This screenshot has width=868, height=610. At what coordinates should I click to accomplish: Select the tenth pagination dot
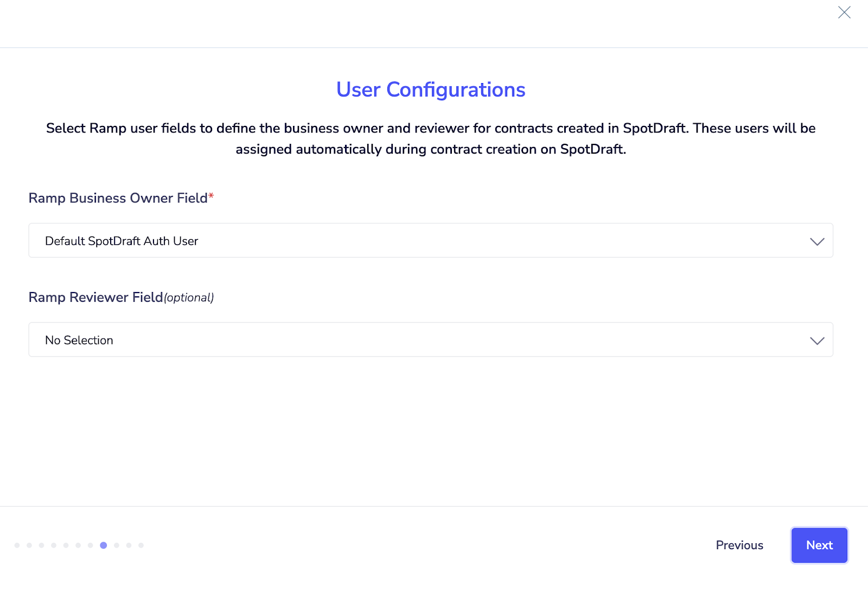pos(129,545)
